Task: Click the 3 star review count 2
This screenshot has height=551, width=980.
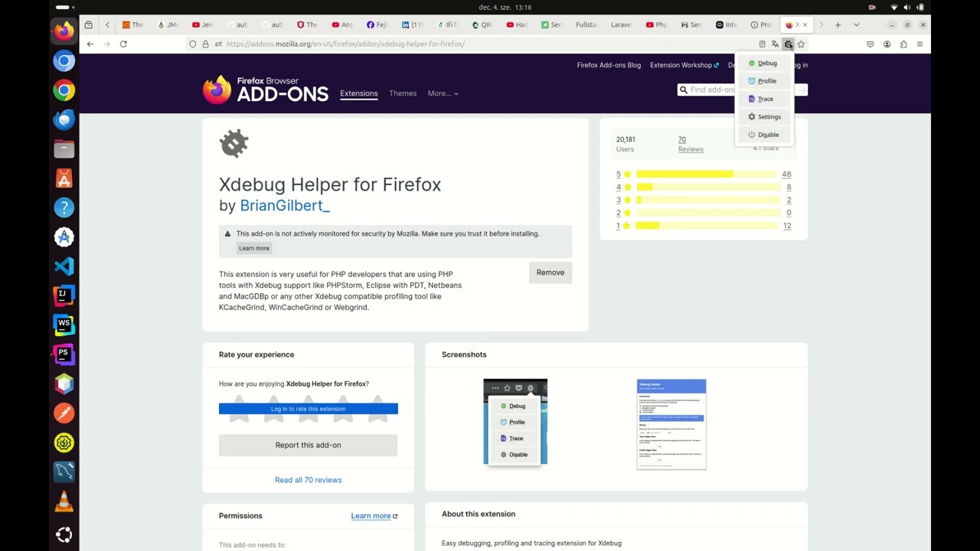Action: click(x=789, y=200)
